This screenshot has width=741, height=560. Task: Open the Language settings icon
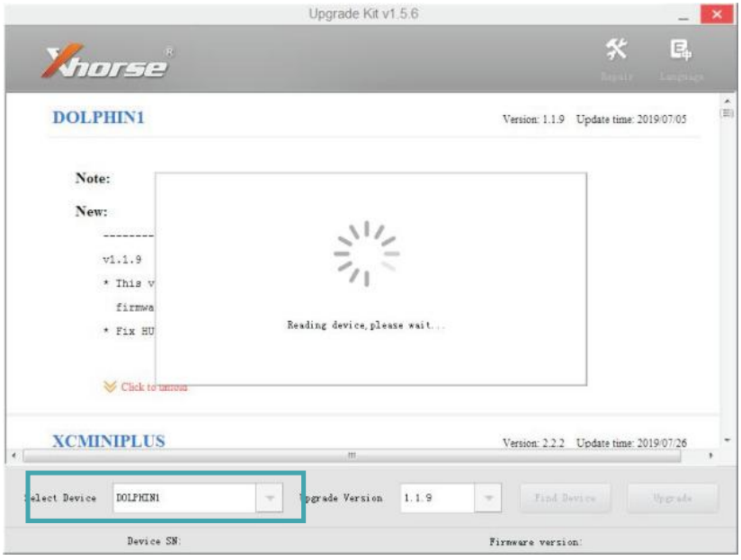(681, 58)
